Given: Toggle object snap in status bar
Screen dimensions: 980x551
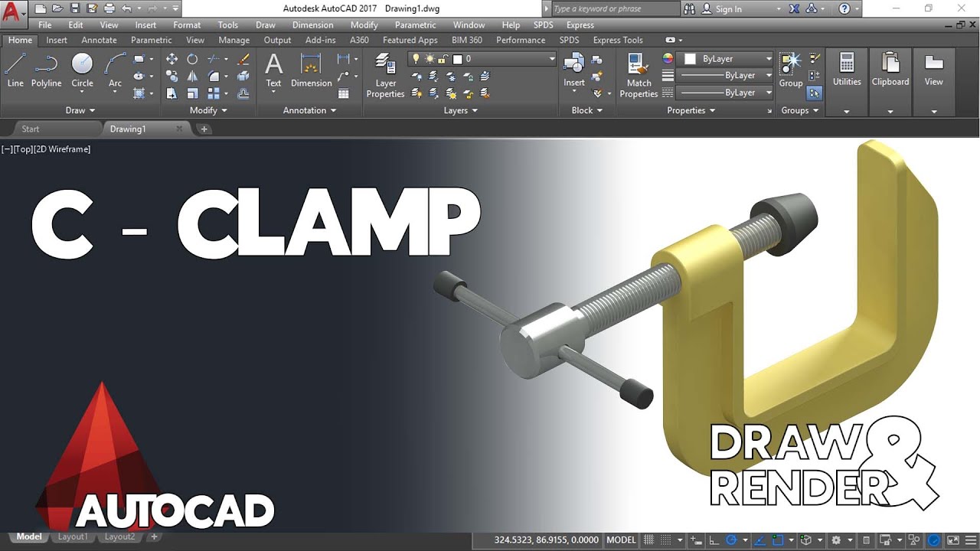Looking at the screenshot, I should pos(778,540).
